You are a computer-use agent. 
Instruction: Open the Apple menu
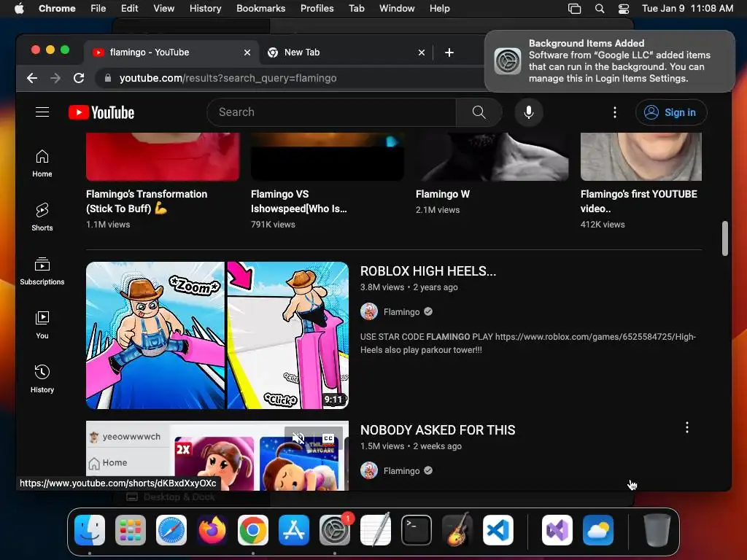19,9
